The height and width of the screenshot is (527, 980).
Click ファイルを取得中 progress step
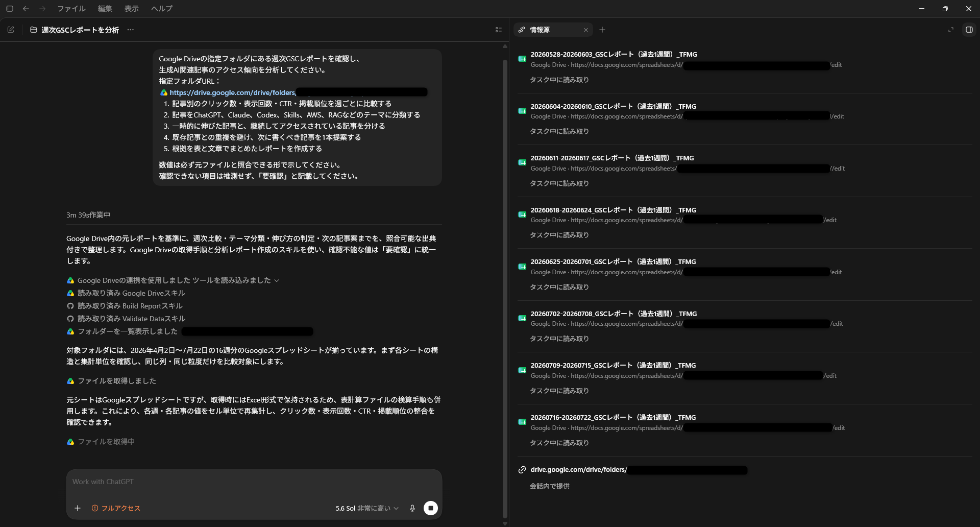click(x=106, y=442)
